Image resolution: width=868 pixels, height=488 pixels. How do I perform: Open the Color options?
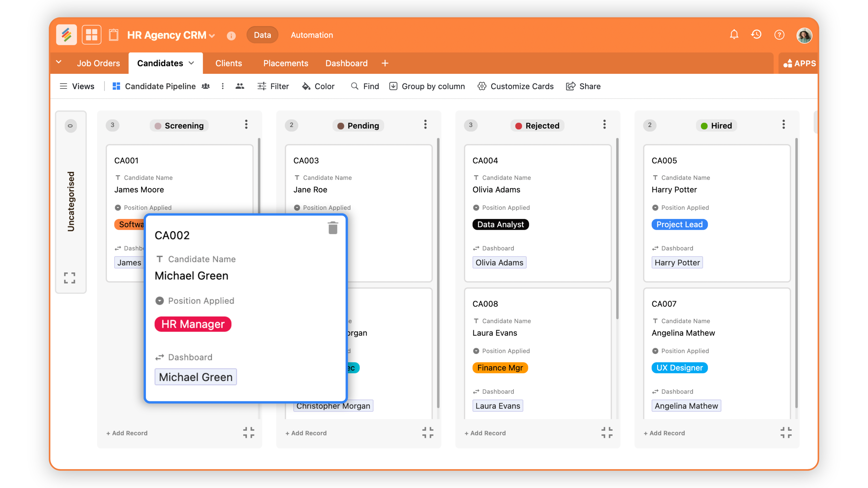tap(318, 86)
